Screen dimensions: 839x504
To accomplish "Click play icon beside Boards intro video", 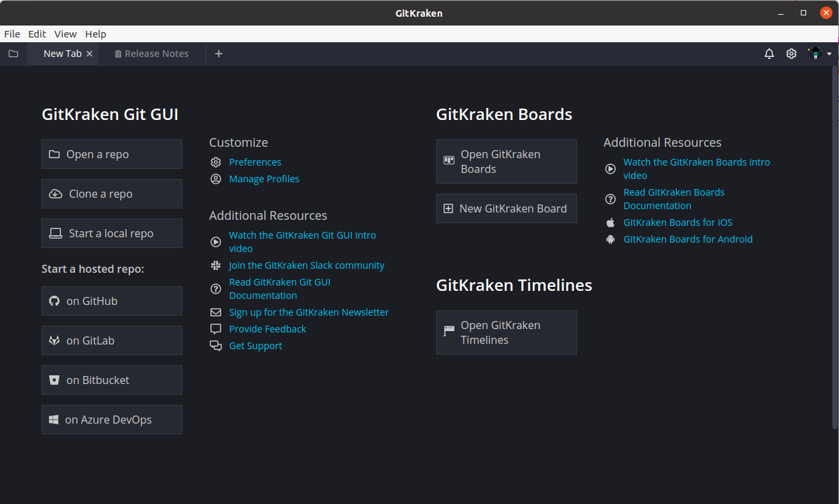I will (610, 169).
